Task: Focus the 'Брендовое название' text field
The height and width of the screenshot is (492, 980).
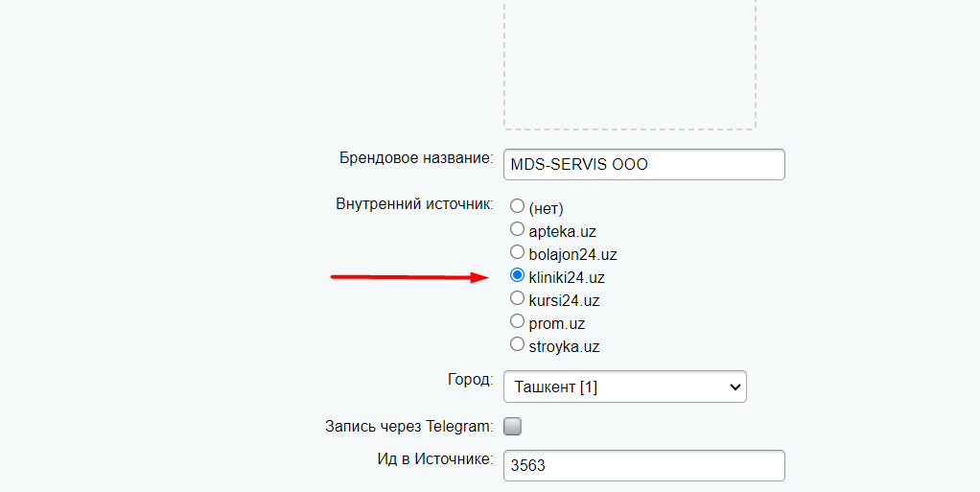Action: (643, 164)
